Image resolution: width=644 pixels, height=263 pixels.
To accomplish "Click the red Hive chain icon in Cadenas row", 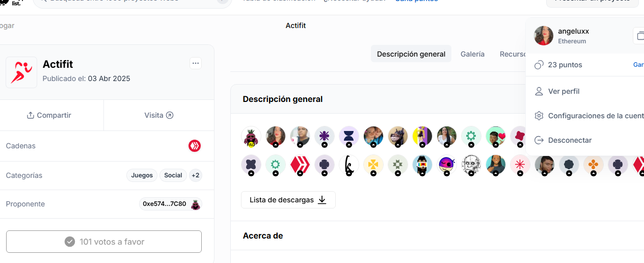I will point(195,146).
